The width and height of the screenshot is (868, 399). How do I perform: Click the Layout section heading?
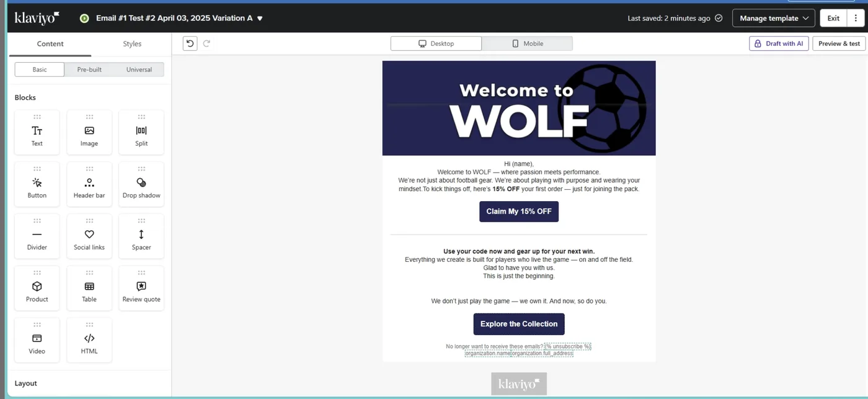(26, 383)
